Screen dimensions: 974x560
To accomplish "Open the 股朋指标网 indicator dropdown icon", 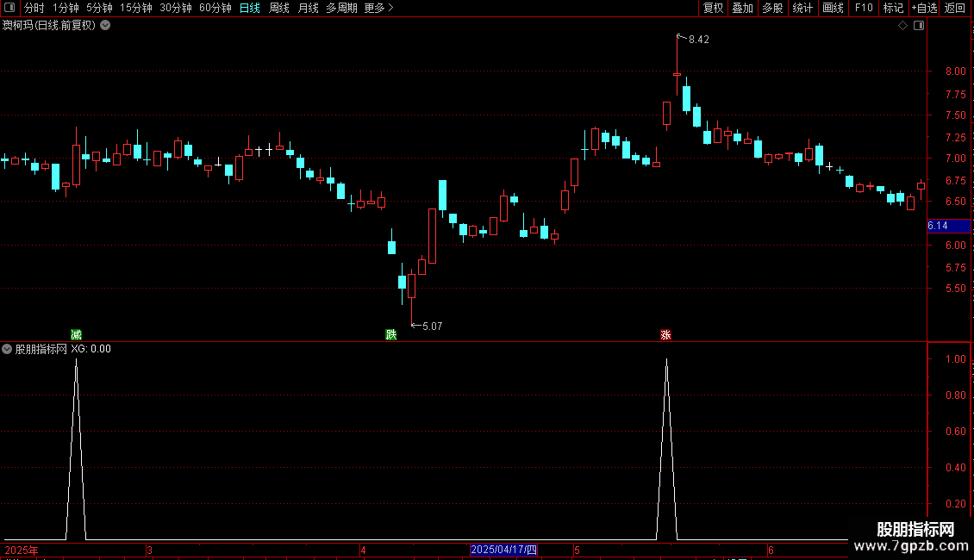I will tap(7, 349).
